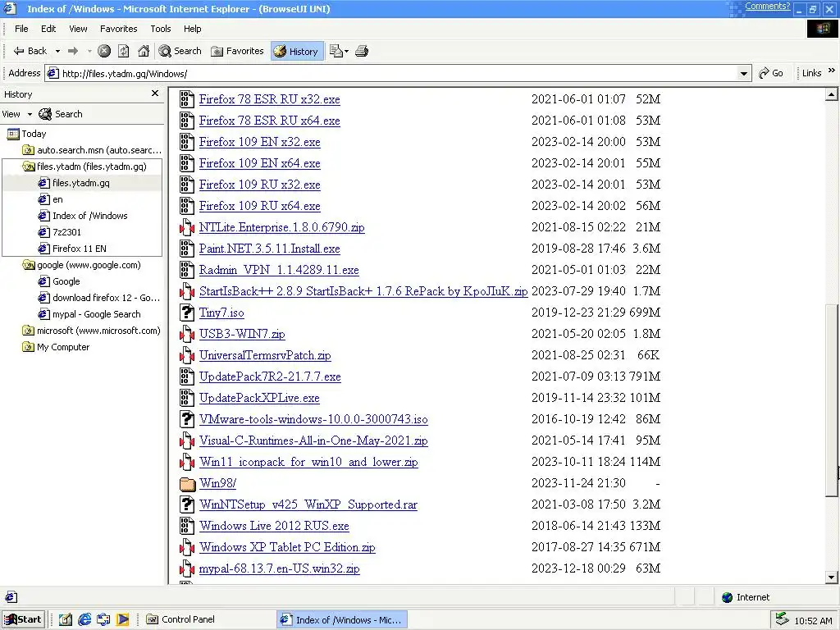Click the USB3-WIN7.zip archive icon

pos(186,334)
